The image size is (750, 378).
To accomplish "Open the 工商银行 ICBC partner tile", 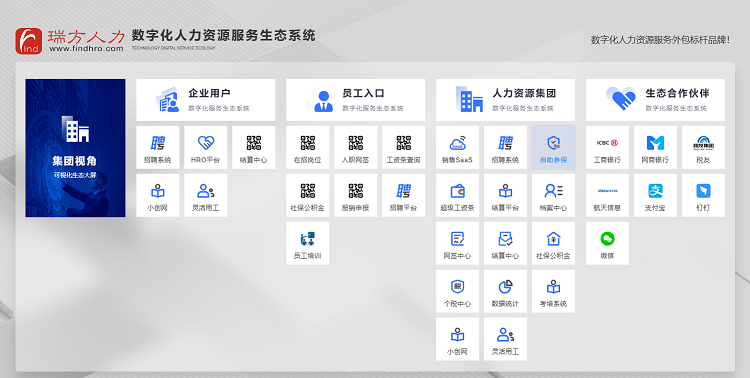I will pyautogui.click(x=607, y=147).
